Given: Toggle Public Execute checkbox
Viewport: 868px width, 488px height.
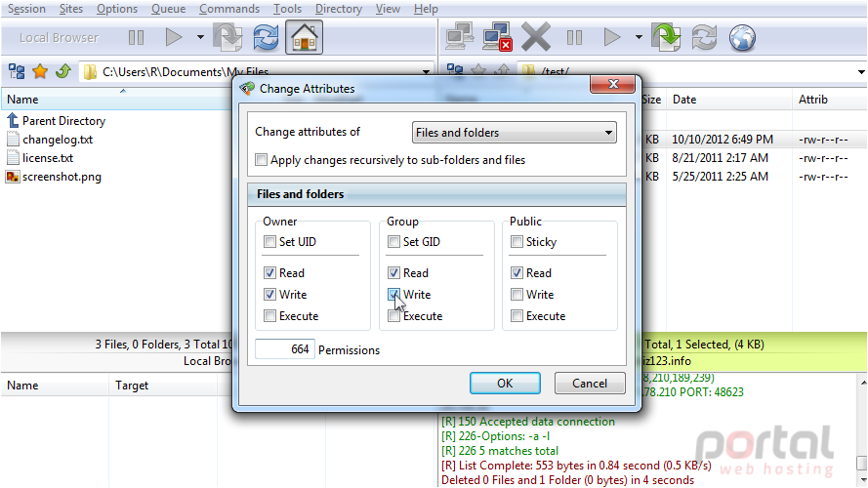Looking at the screenshot, I should [517, 316].
